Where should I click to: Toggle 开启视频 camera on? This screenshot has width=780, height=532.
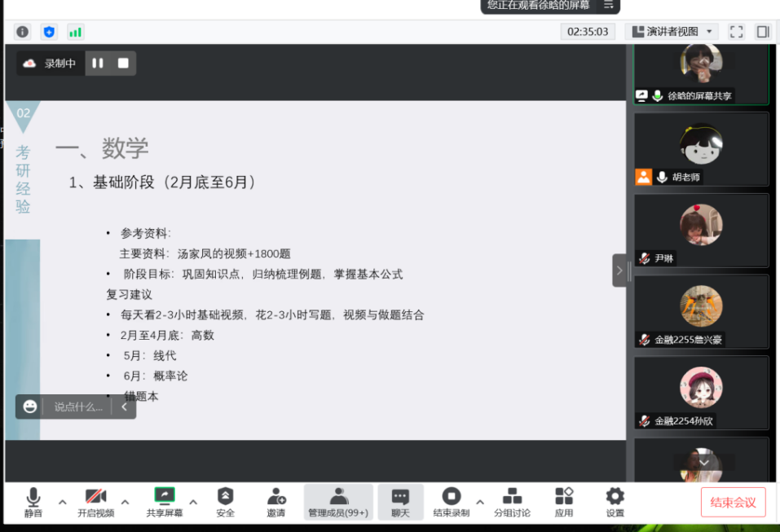pos(95,502)
